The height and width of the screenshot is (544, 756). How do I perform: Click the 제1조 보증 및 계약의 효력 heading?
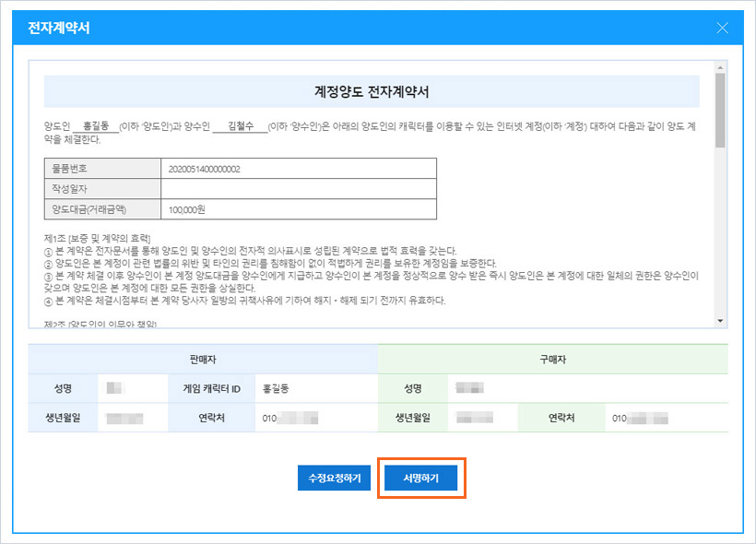[104, 239]
